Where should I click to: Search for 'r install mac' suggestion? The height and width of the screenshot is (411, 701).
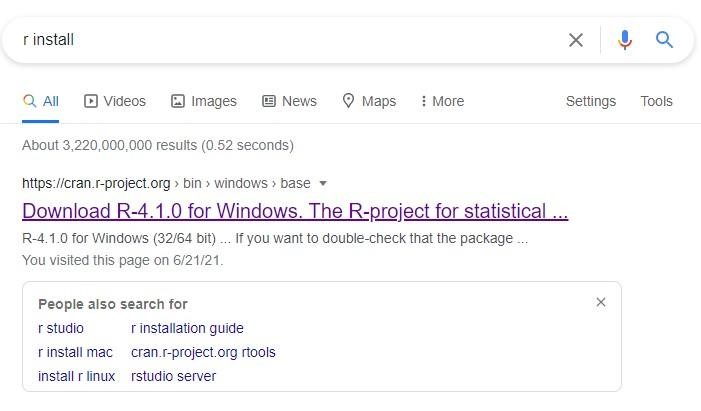pyautogui.click(x=75, y=352)
